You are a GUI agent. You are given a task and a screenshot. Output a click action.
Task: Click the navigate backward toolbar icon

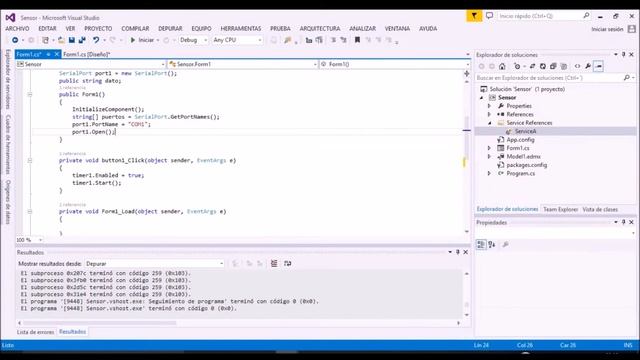tap(15, 40)
